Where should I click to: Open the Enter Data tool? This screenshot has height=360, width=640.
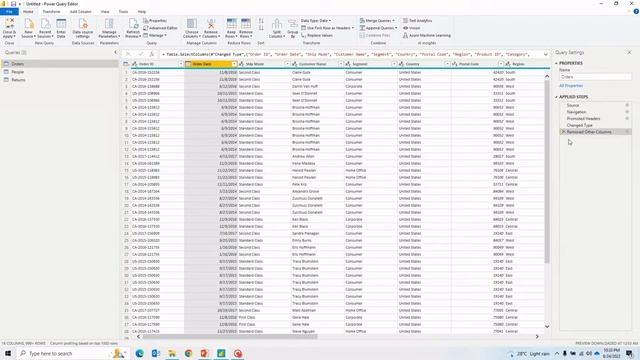(x=61, y=28)
